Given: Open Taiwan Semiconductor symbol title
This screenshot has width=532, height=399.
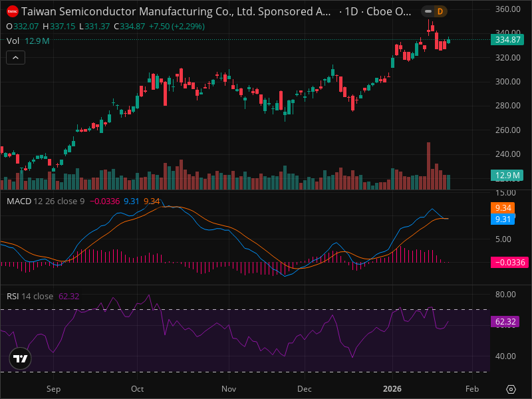Looking at the screenshot, I should 176,11.
